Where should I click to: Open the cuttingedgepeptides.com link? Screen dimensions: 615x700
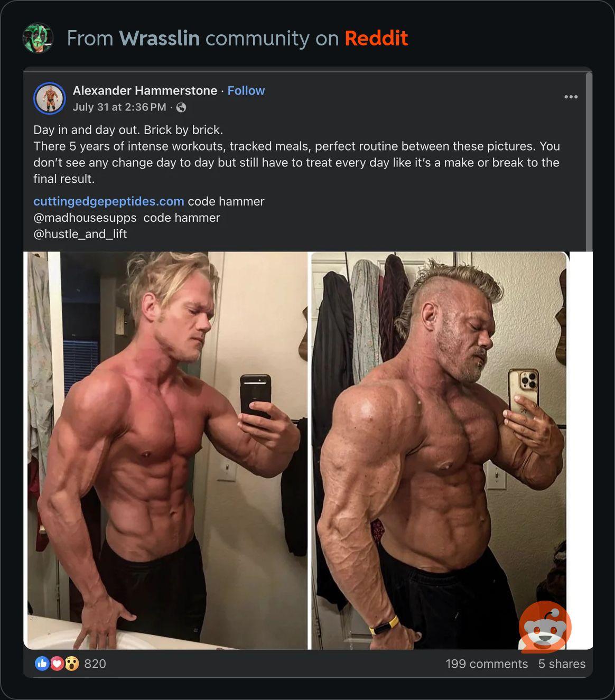(x=109, y=201)
